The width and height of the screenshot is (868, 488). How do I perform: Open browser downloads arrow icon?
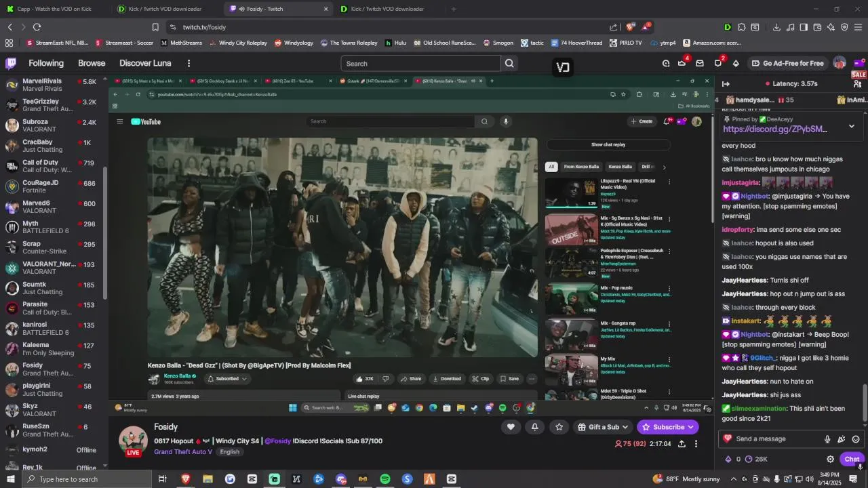[776, 27]
